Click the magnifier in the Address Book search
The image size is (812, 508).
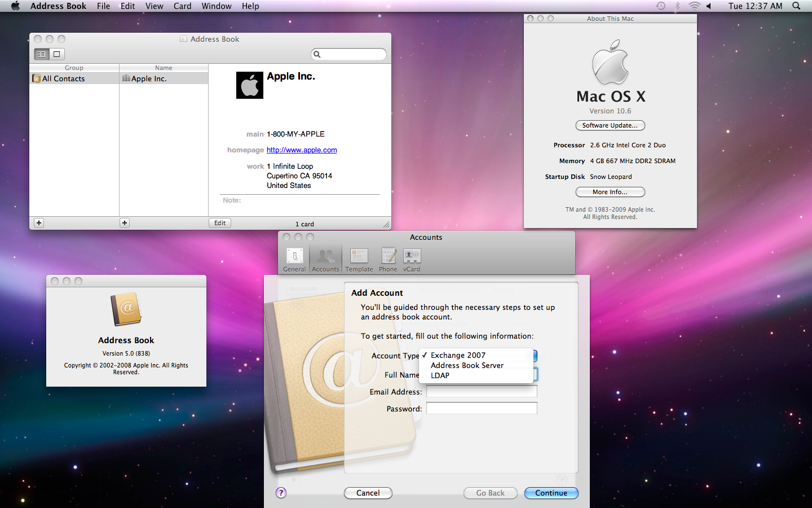point(317,54)
